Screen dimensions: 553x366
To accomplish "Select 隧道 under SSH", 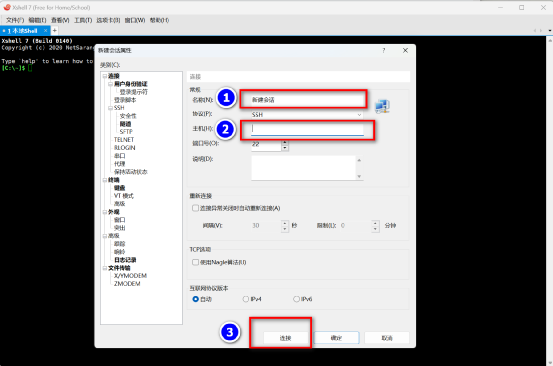I will 125,124.
